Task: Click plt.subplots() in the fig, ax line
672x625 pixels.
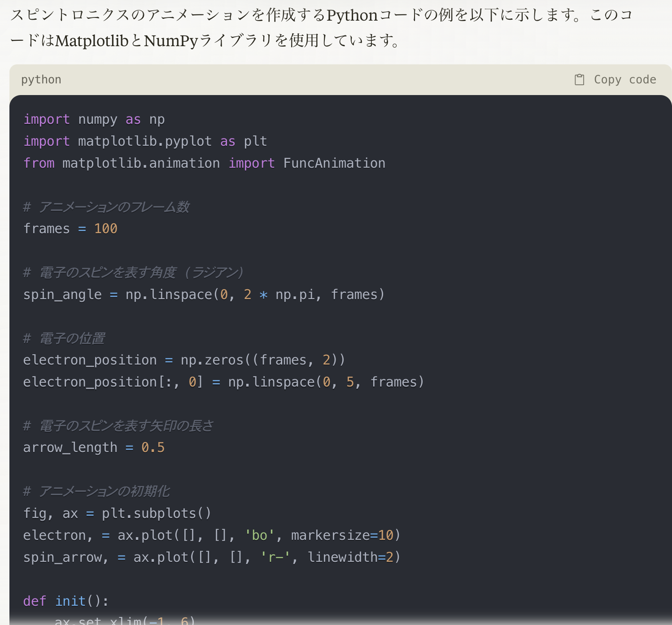Action: (156, 513)
